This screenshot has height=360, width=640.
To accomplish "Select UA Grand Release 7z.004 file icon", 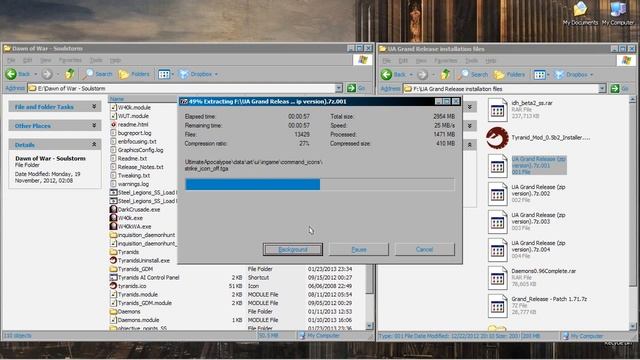I will pos(497,250).
